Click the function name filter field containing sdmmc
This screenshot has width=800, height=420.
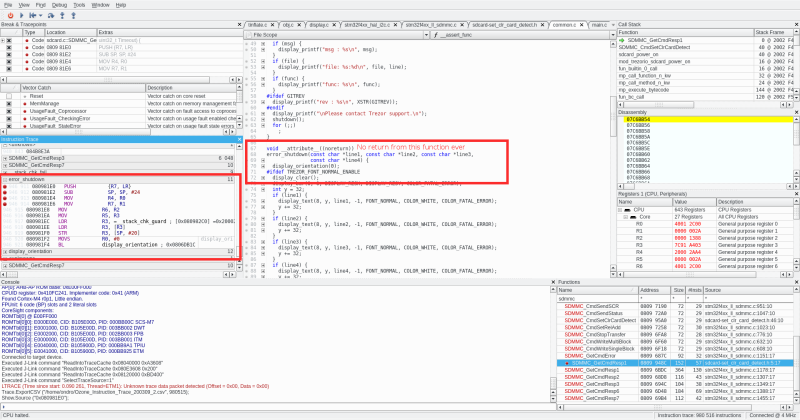point(597,298)
